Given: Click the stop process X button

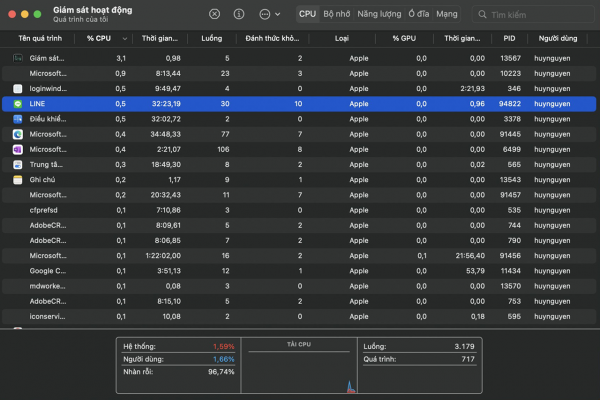Looking at the screenshot, I should (215, 15).
